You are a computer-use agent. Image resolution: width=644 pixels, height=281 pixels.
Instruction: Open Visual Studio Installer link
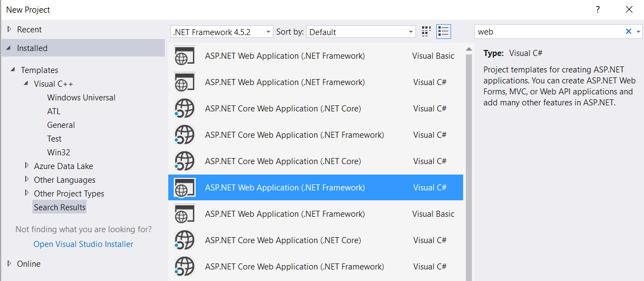click(x=83, y=244)
